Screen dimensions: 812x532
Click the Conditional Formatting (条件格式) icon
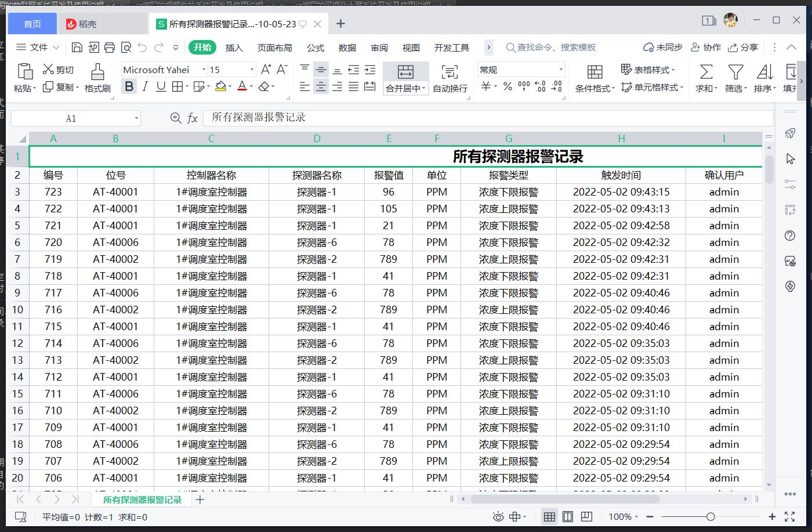(x=594, y=72)
